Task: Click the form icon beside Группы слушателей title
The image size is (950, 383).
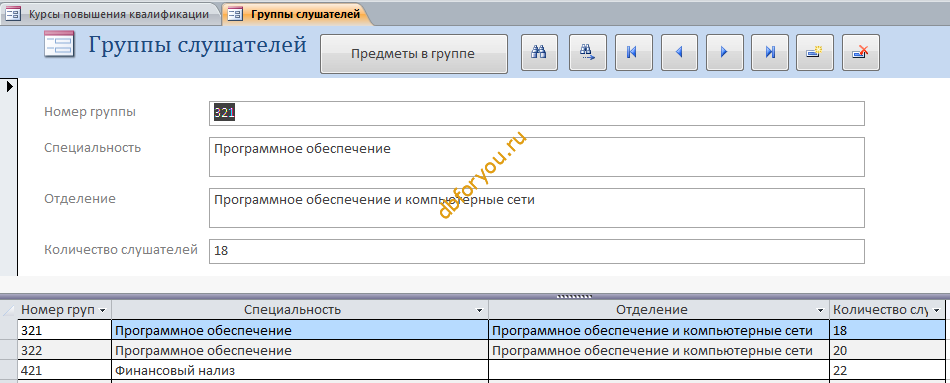Action: point(59,45)
